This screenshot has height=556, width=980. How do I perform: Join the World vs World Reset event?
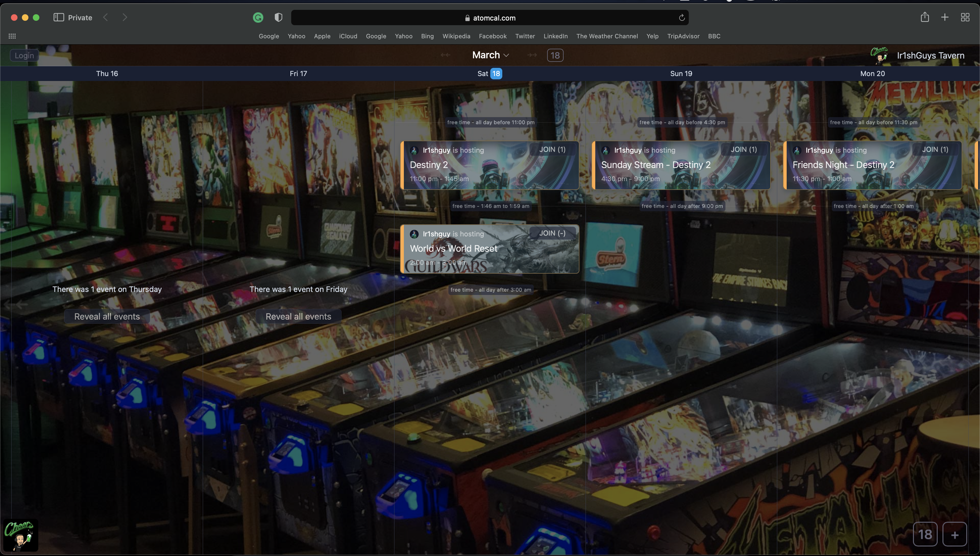pyautogui.click(x=552, y=233)
